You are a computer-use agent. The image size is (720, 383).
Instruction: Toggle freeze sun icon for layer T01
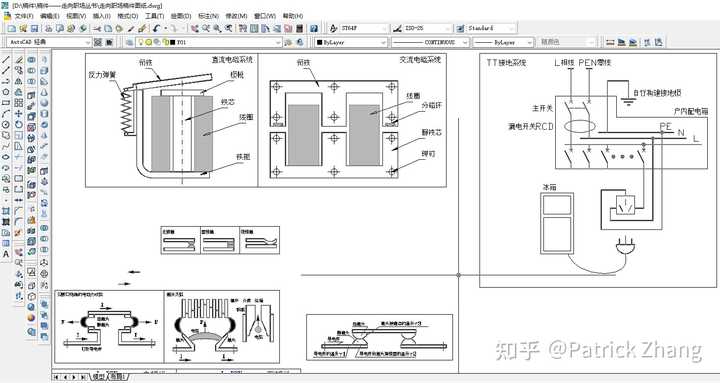point(149,42)
